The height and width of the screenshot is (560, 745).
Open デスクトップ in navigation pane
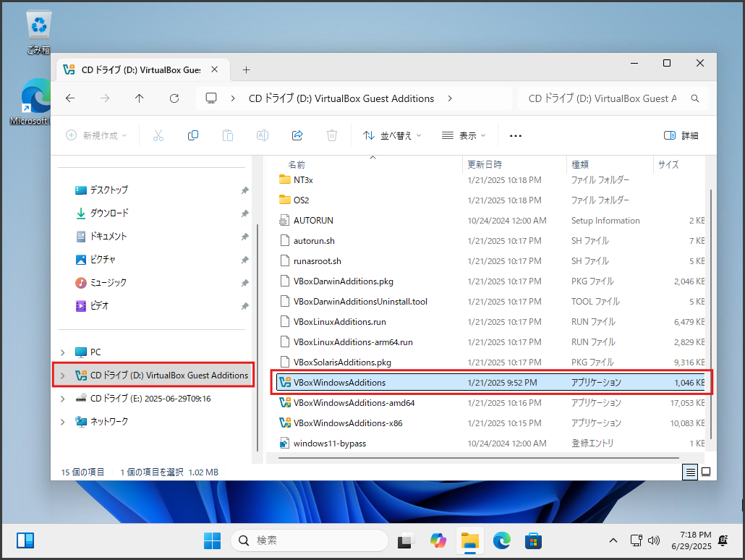pos(108,190)
